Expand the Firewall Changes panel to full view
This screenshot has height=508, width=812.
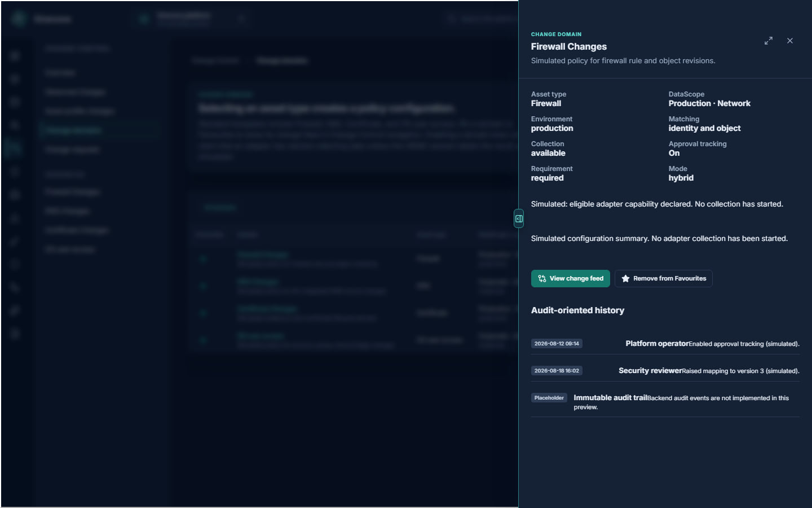point(769,41)
